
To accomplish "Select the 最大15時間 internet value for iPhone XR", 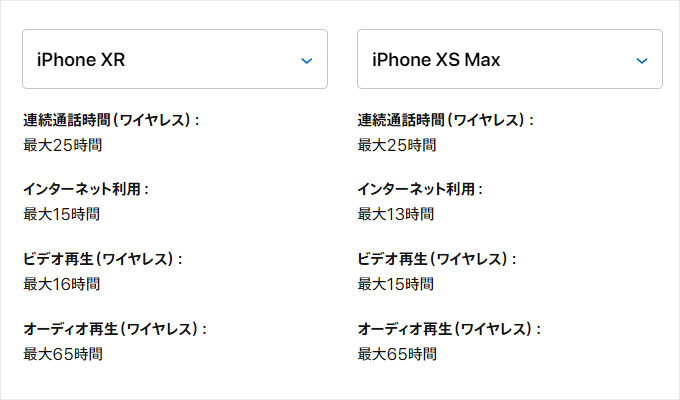I will pos(62,214).
